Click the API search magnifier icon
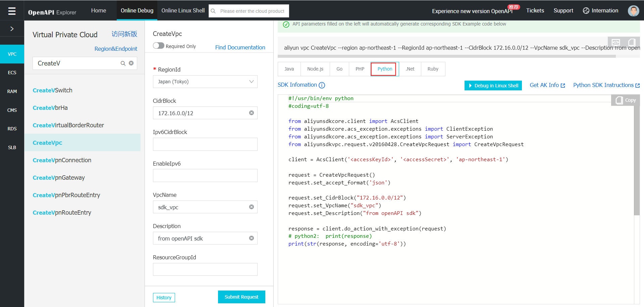644x307 pixels. [123, 63]
